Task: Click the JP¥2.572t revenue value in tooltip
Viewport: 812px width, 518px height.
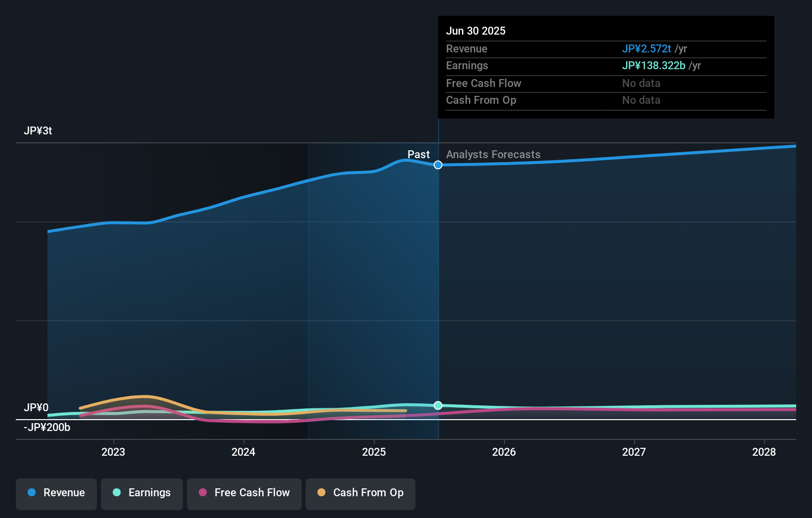Action: (646, 49)
